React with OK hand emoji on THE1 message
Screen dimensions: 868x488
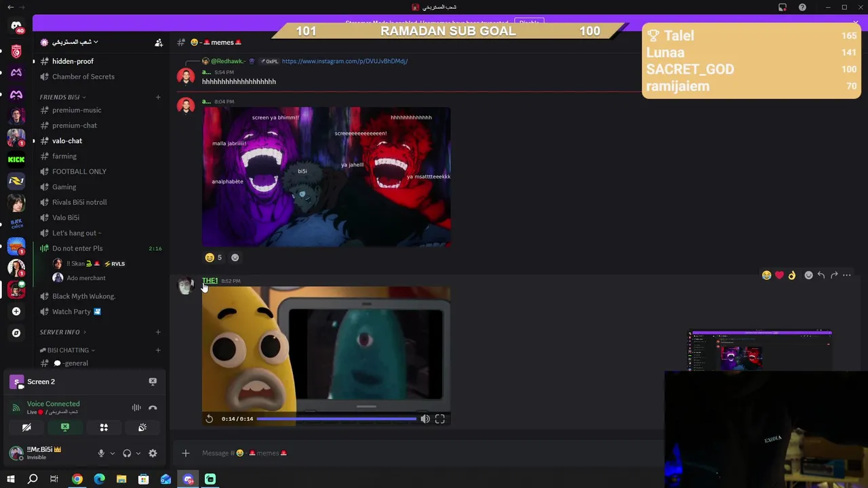(791, 275)
